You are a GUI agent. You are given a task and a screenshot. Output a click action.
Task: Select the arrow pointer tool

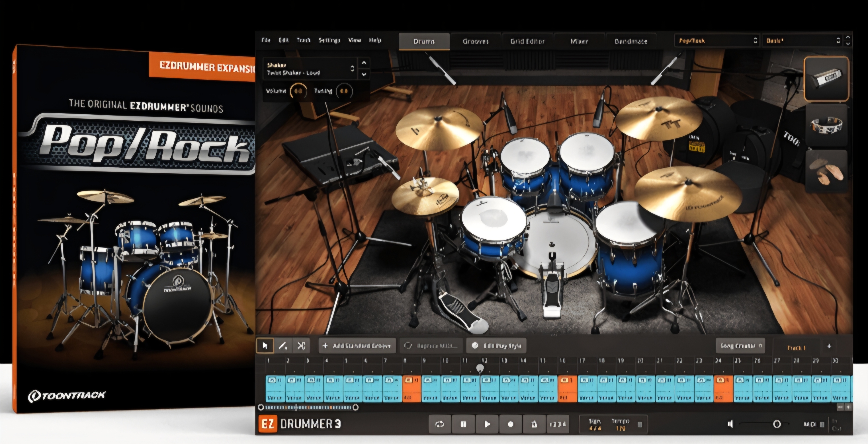click(265, 346)
